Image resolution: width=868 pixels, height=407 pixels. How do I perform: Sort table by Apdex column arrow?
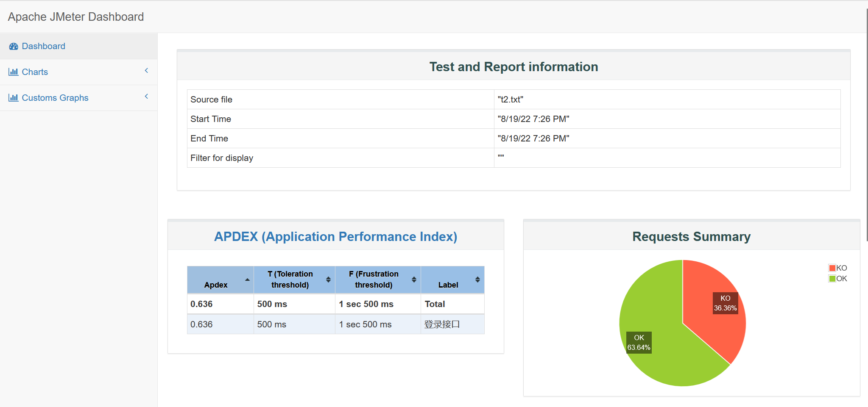247,280
